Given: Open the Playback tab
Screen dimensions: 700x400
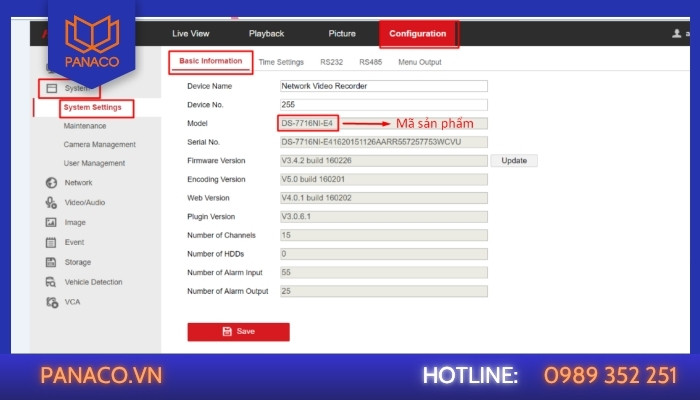Looking at the screenshot, I should (x=267, y=33).
